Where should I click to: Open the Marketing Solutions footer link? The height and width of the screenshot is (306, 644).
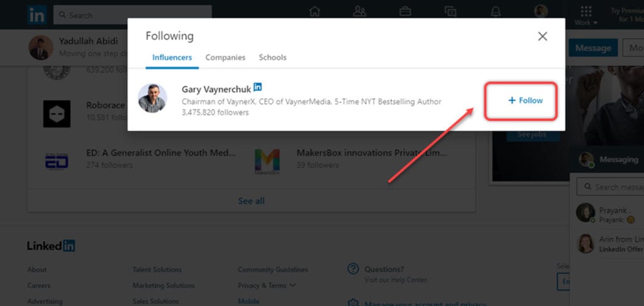[164, 285]
